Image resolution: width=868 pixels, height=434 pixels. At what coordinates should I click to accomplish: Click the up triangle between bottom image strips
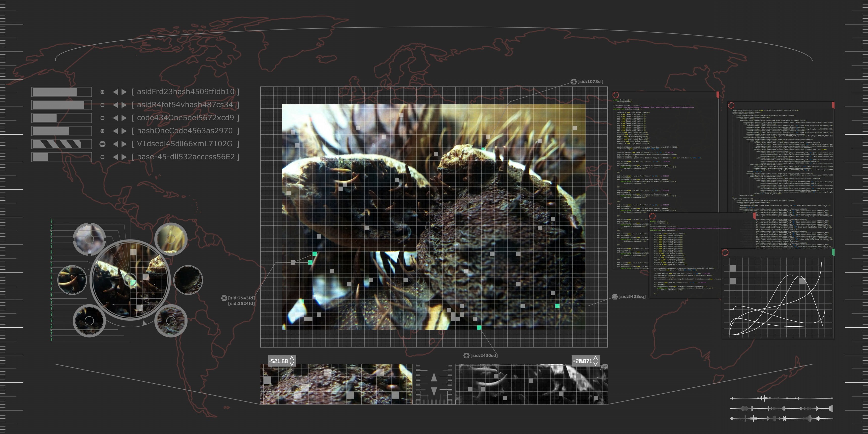tap(434, 377)
